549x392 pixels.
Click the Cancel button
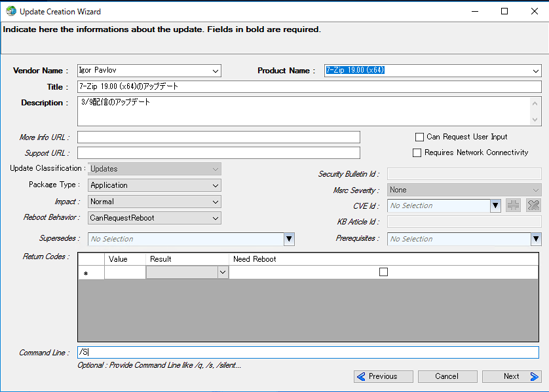pos(447,376)
